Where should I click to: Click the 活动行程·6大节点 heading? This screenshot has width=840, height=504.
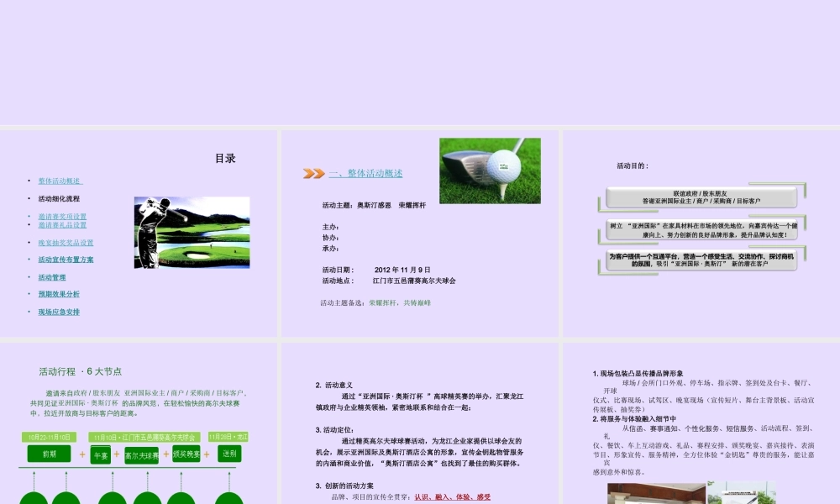pyautogui.click(x=81, y=371)
